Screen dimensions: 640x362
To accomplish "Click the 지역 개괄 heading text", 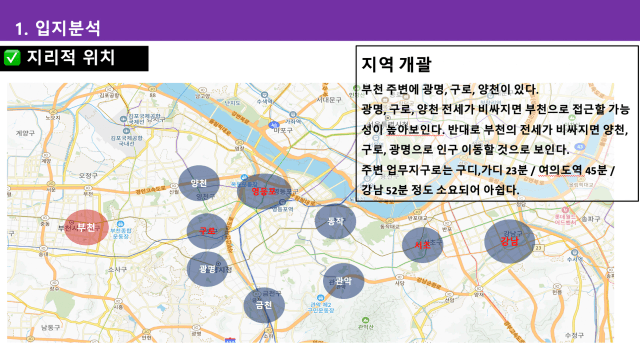I will click(x=396, y=64).
